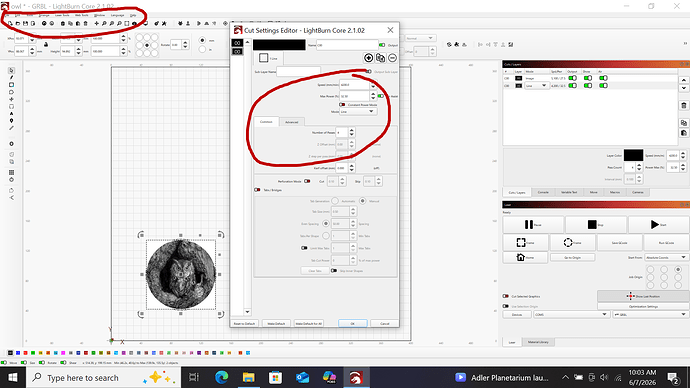Switch to the Common tab
The width and height of the screenshot is (690, 388).
[266, 121]
